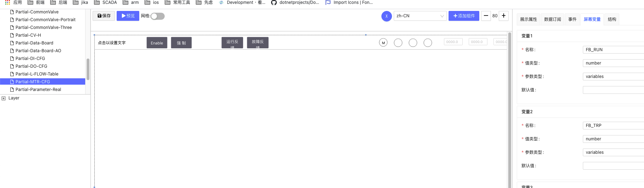The width and height of the screenshot is (644, 188).
Task: Click the save (保存) button
Action: point(104,16)
